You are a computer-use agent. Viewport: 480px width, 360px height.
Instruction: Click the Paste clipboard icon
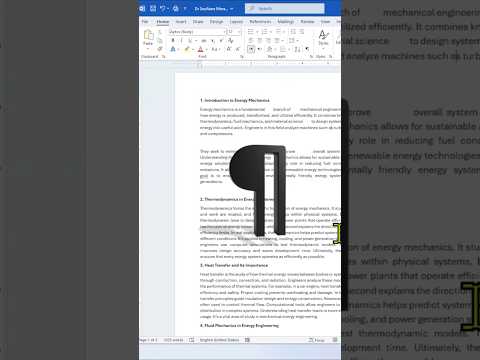[x=148, y=34]
